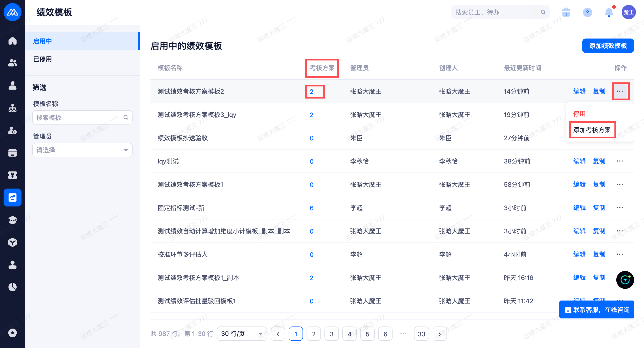Screen dimensions: 644x348
Task: Click the 添加绩效模板 button
Action: tap(608, 46)
